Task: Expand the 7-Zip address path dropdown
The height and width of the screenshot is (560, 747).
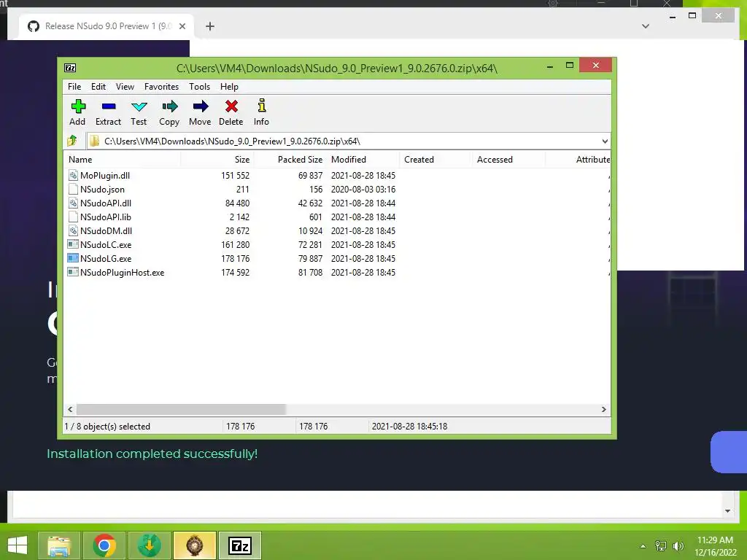Action: pyautogui.click(x=605, y=141)
